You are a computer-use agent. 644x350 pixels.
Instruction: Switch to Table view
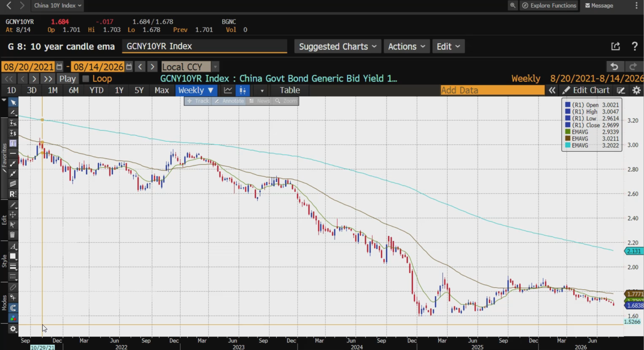tap(290, 90)
